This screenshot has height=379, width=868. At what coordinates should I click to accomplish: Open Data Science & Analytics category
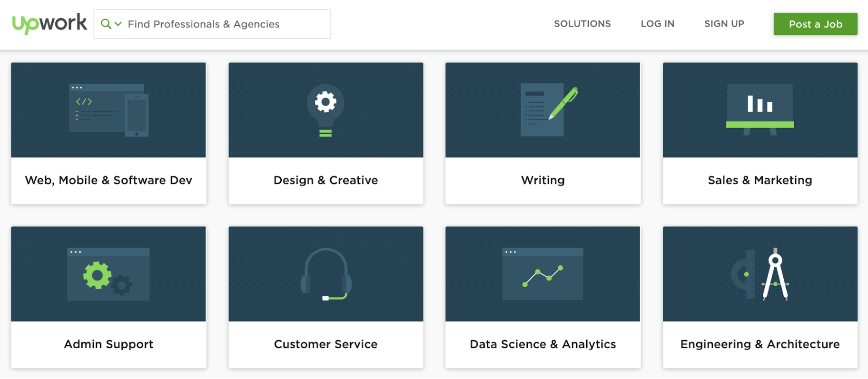[x=542, y=344]
